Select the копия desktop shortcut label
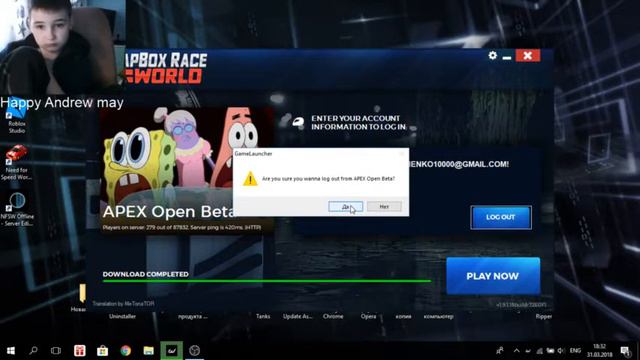The image size is (640, 360). [403, 316]
